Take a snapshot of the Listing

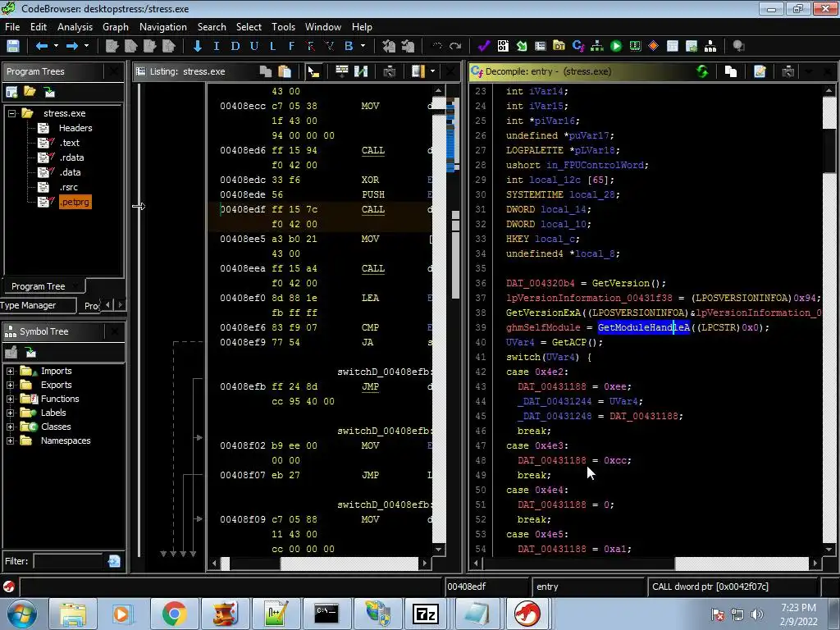[390, 71]
